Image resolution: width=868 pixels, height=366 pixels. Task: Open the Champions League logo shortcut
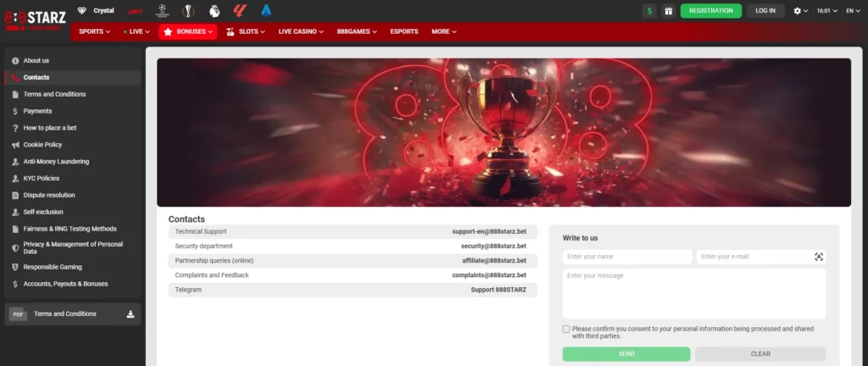(x=162, y=10)
